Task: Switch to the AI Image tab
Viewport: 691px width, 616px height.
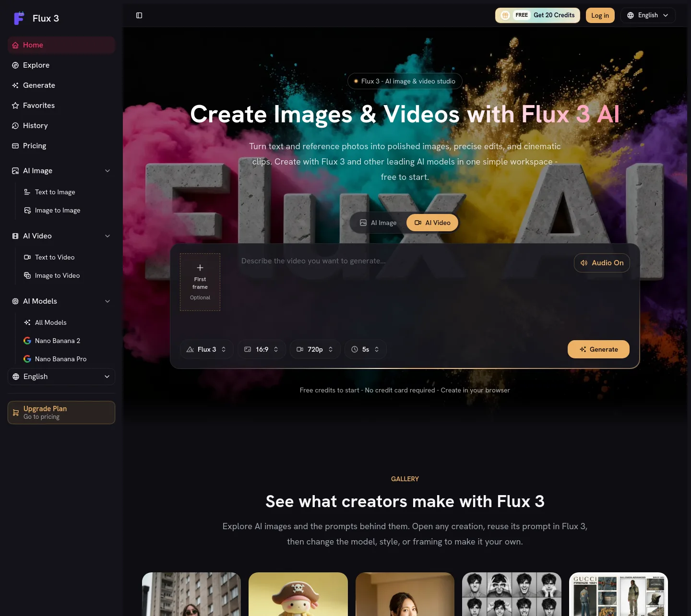Action: [379, 223]
